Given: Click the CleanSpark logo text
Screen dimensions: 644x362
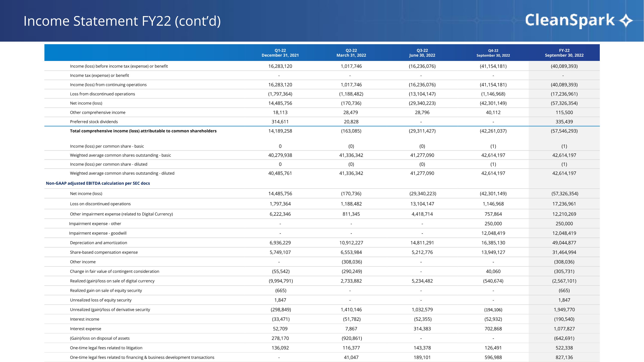Looking at the screenshot, I should pos(570,20).
